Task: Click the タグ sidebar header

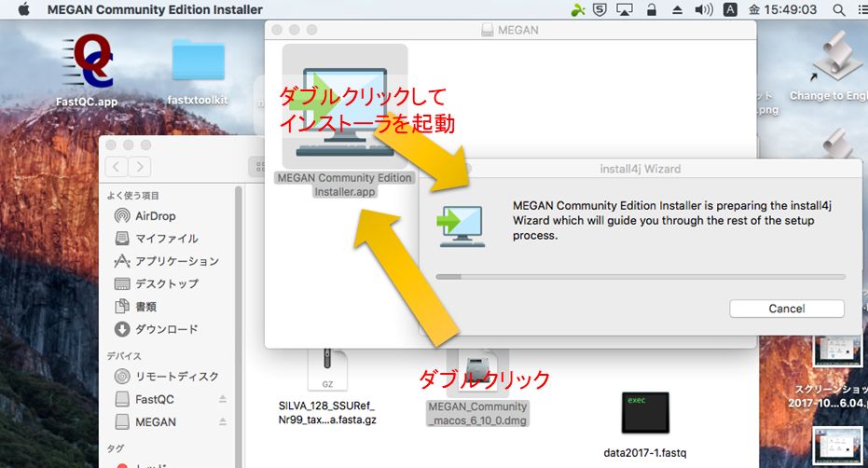Action: pos(116,447)
